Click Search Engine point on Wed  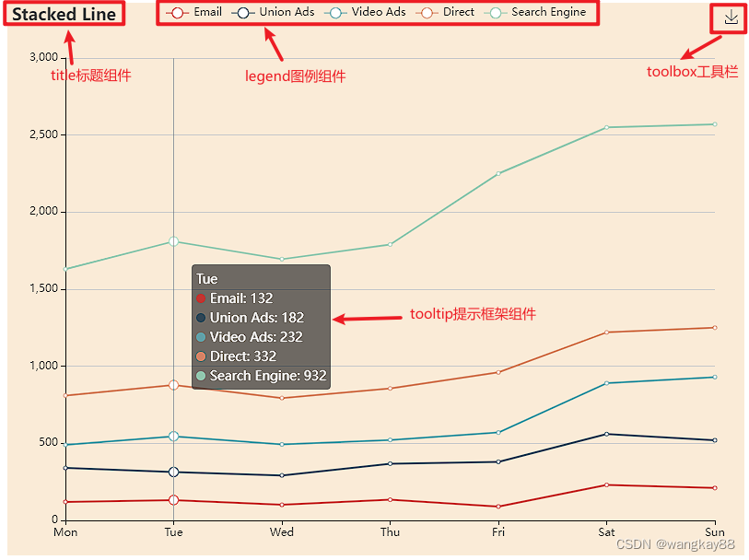282,259
